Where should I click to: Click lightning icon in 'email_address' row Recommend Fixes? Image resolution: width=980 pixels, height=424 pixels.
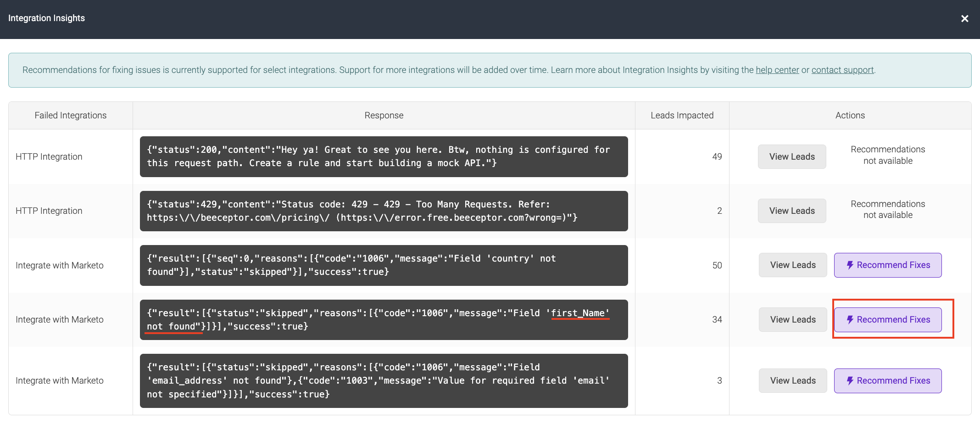[x=850, y=381]
